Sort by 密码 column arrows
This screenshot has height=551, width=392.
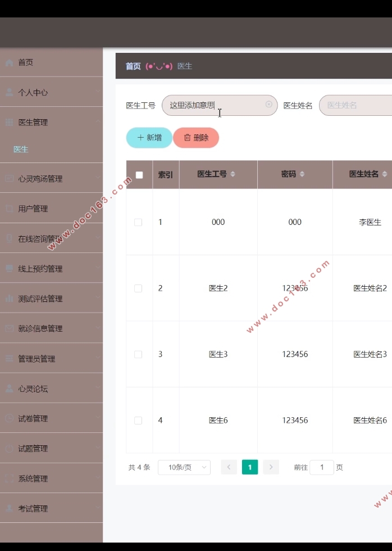tap(302, 174)
